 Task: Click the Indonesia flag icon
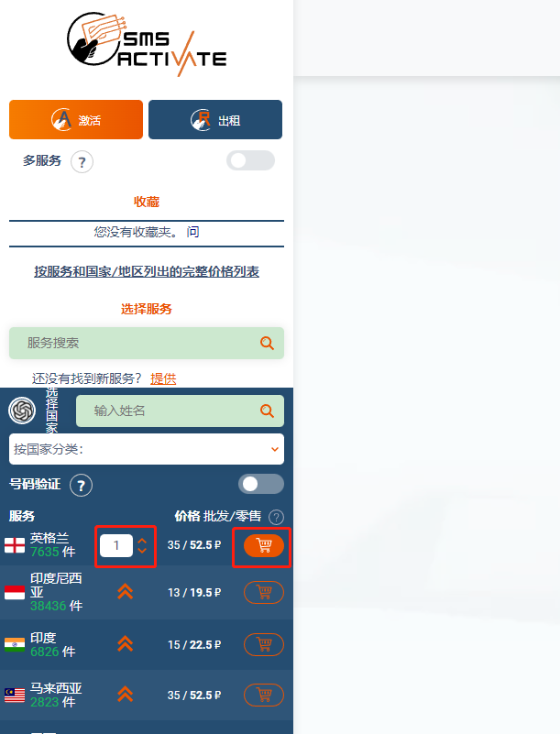pyautogui.click(x=15, y=593)
